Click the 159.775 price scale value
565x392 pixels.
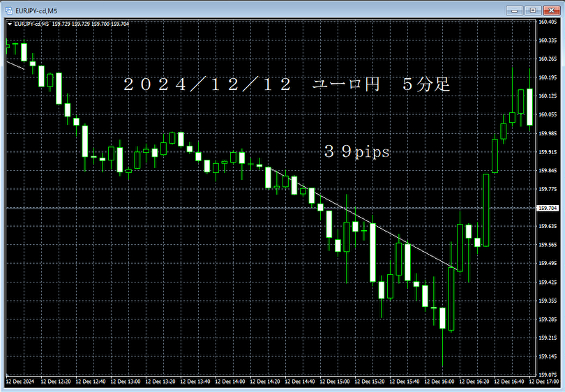tap(548, 189)
